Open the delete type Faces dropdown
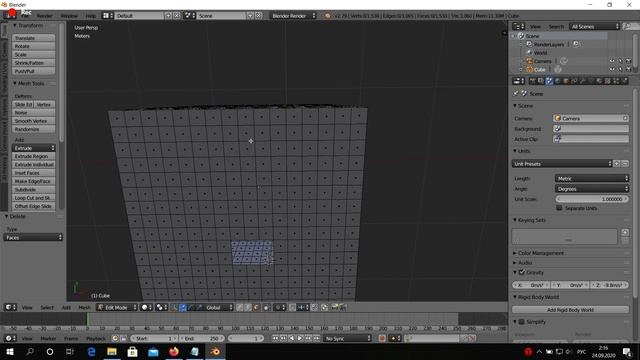The image size is (640, 360). [33, 238]
